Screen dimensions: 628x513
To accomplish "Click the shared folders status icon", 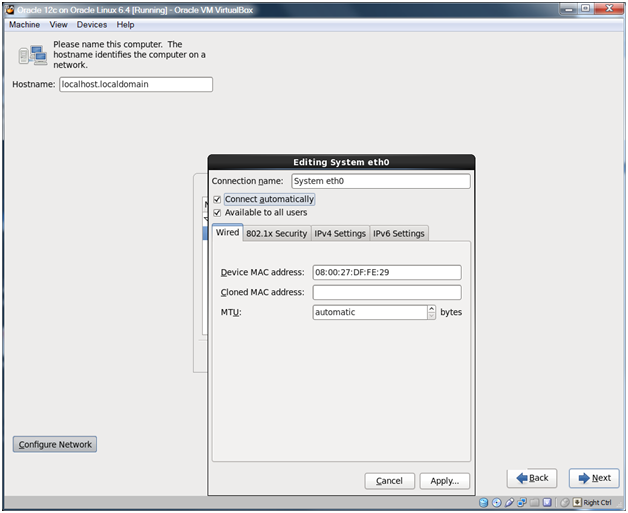I will [x=536, y=502].
